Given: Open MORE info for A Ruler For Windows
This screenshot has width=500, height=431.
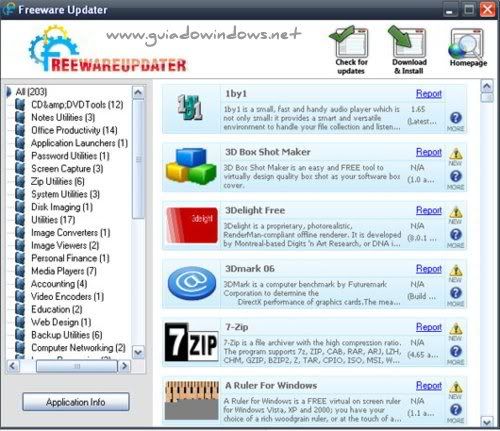Looking at the screenshot, I should [x=456, y=413].
